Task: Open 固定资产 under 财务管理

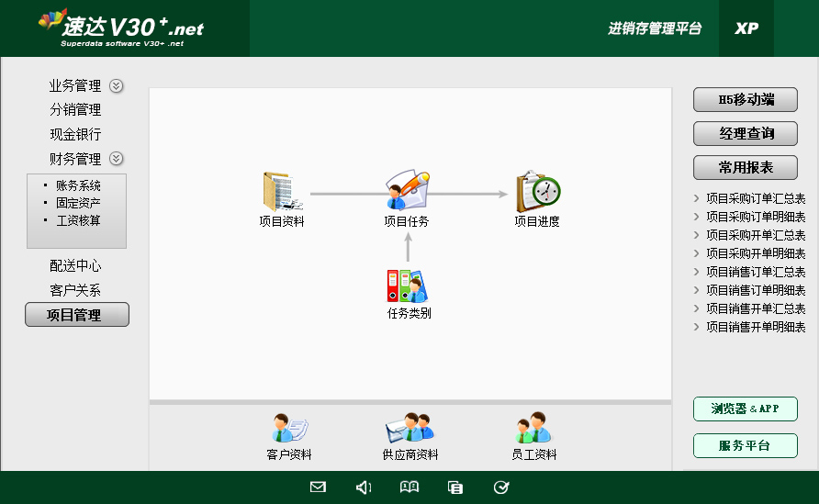Action: 78,203
